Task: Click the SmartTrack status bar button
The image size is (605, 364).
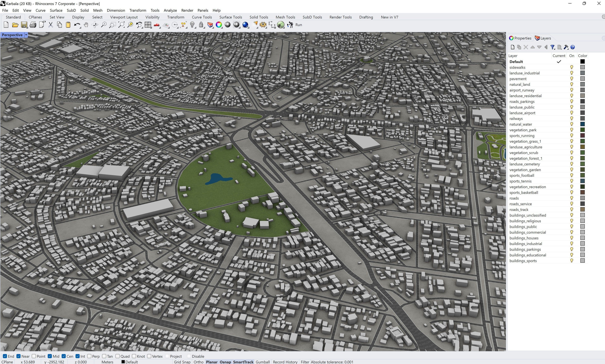Action: [x=243, y=362]
